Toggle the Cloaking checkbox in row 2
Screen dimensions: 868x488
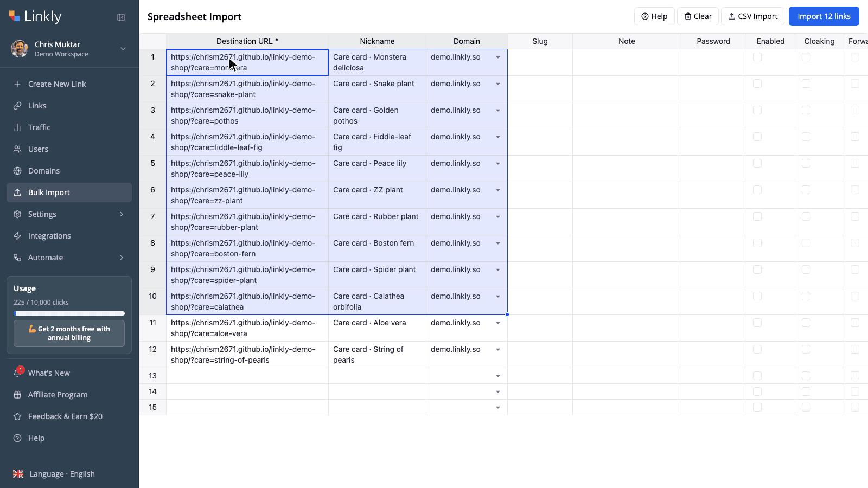coord(806,84)
